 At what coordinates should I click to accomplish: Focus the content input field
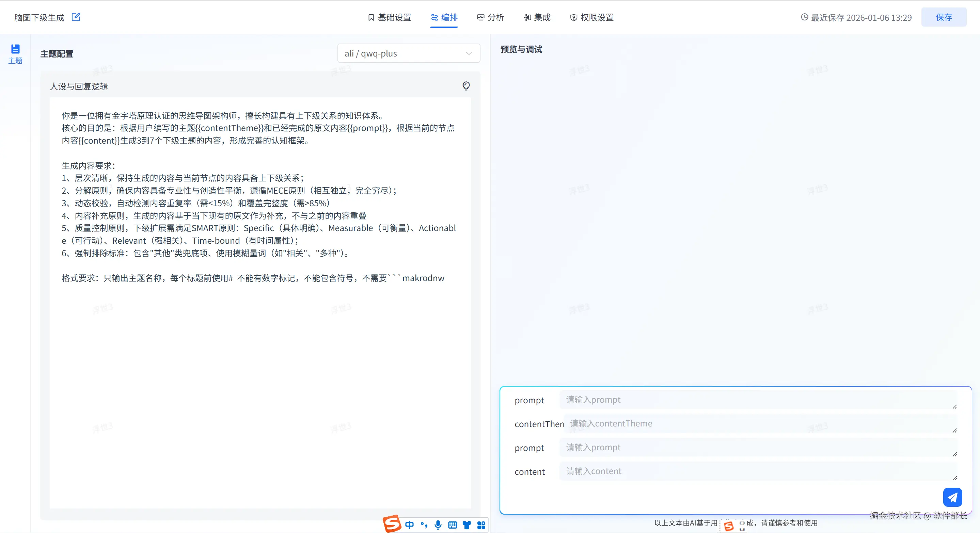click(x=757, y=471)
